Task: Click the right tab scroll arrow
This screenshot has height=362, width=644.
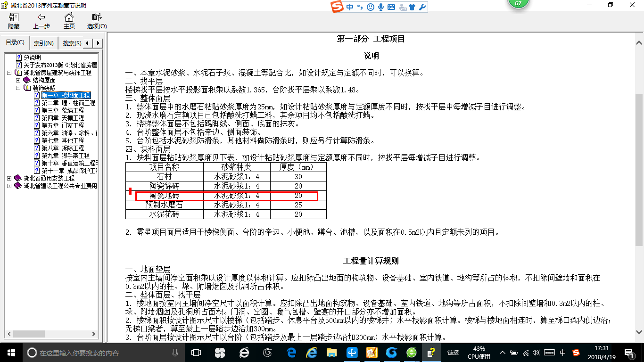Action: tap(98, 43)
